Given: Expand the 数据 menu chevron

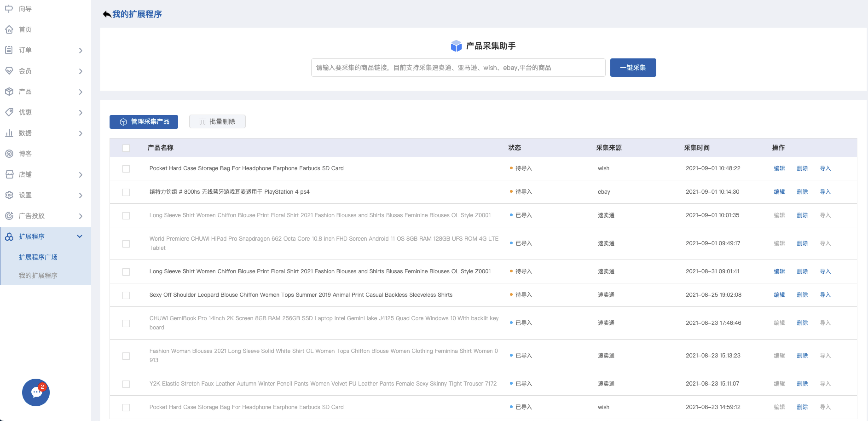Looking at the screenshot, I should 81,133.
